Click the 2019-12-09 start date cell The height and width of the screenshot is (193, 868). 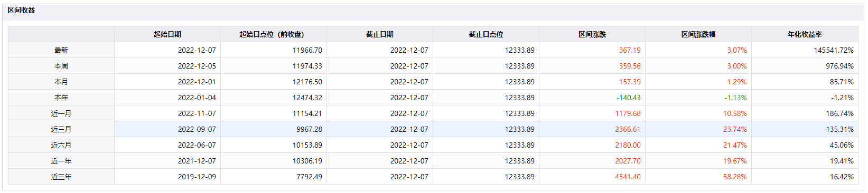(197, 177)
